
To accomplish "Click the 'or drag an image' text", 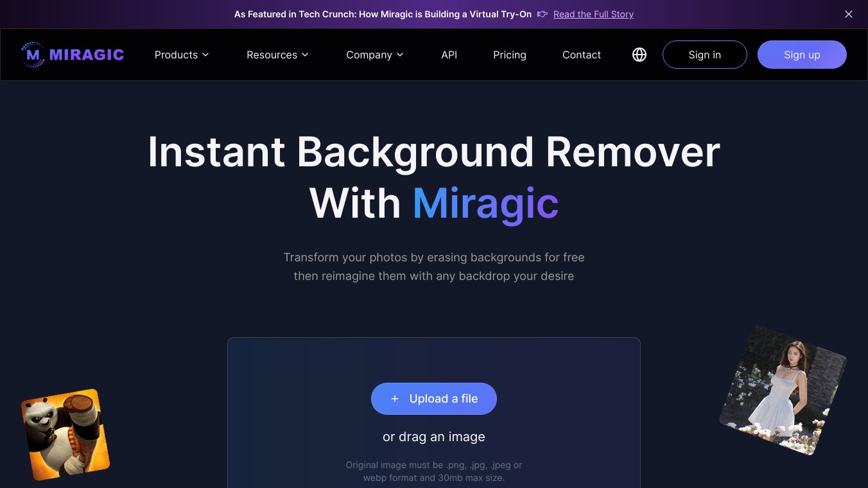I will coord(434,437).
